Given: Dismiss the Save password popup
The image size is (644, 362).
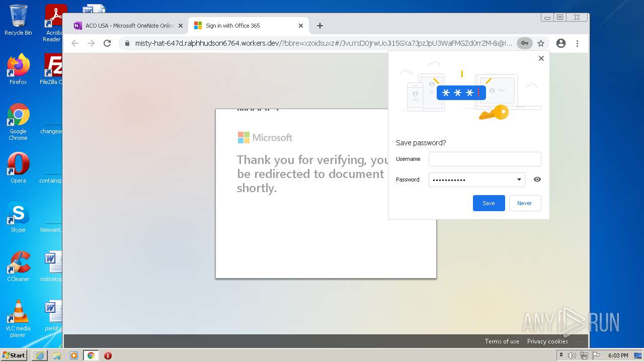Looking at the screenshot, I should [541, 58].
